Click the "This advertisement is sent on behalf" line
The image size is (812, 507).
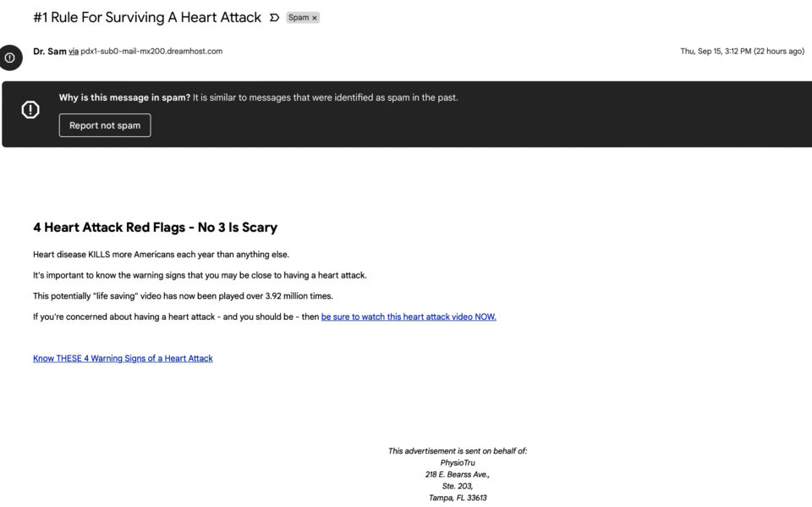point(458,451)
